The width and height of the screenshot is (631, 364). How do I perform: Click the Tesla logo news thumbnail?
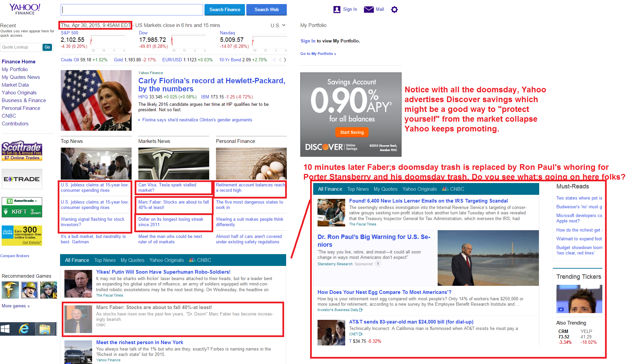click(x=174, y=163)
